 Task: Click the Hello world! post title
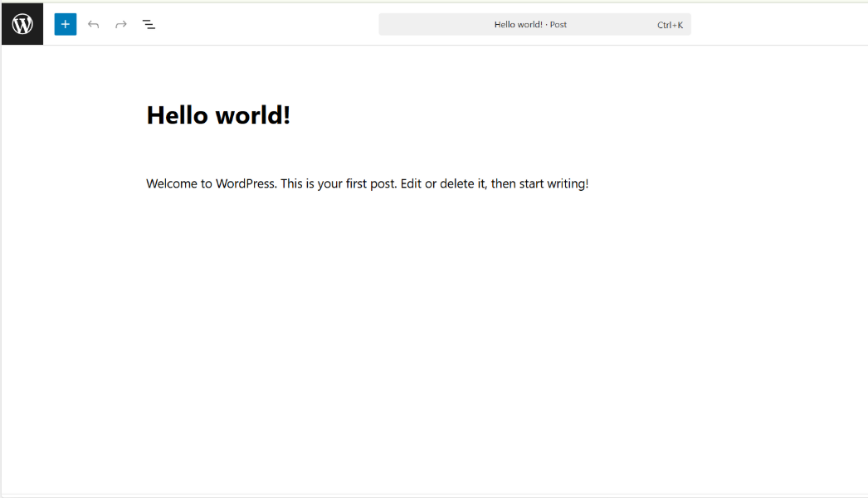pos(218,115)
